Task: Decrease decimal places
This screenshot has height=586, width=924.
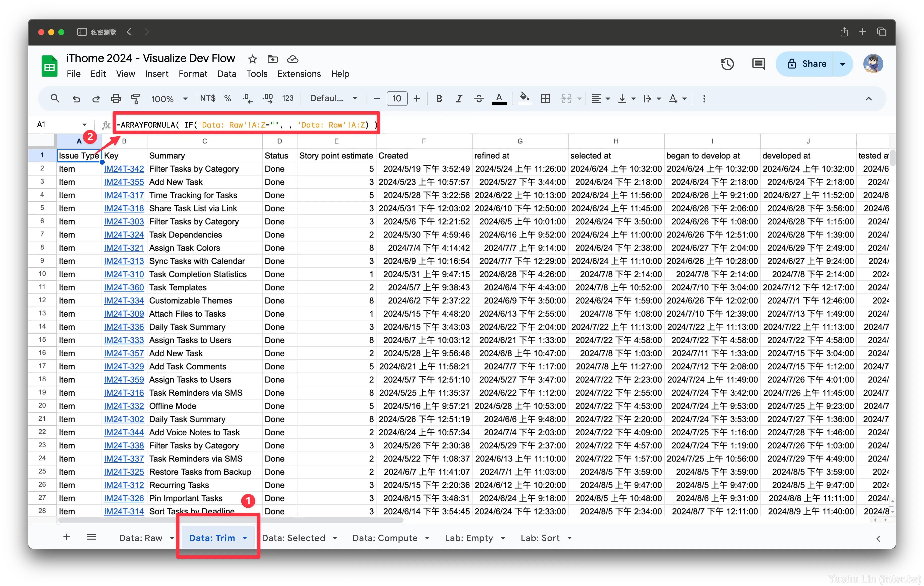Action: tap(248, 99)
